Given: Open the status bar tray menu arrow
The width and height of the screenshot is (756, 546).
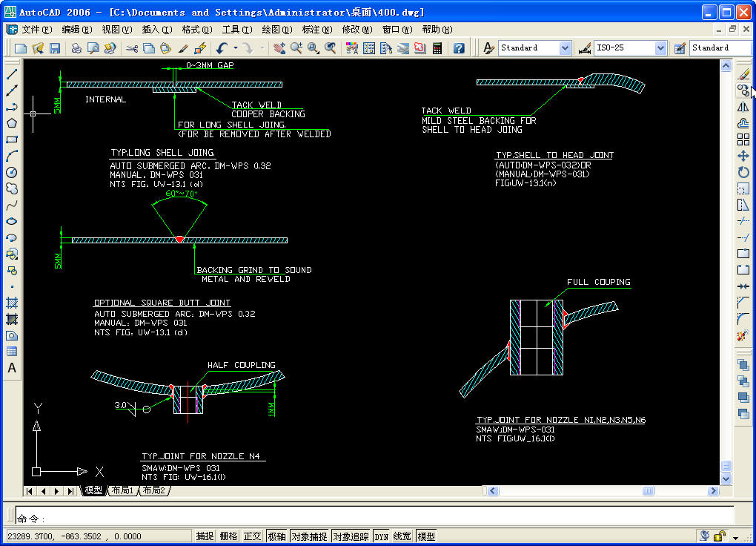Looking at the screenshot, I should pos(736,537).
